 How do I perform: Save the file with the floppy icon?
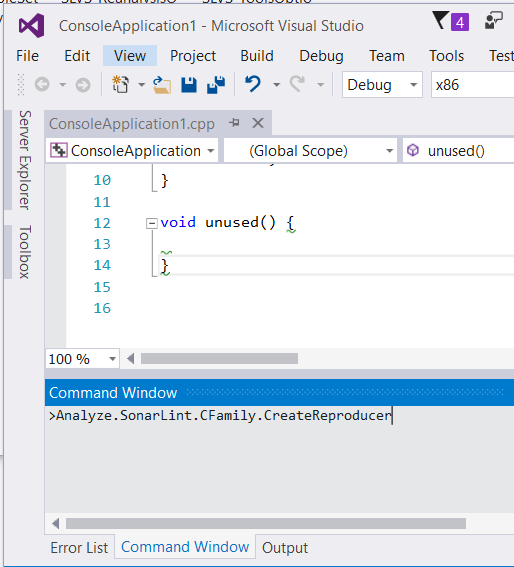click(189, 85)
